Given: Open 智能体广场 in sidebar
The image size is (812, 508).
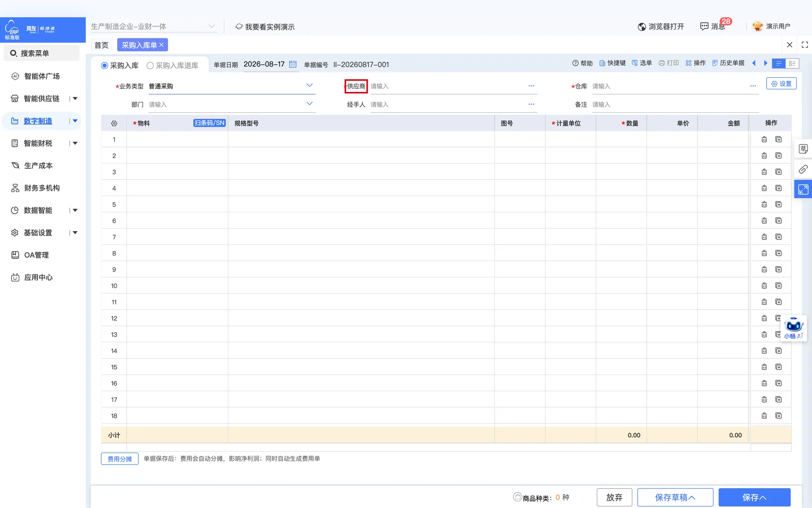Looking at the screenshot, I should pos(42,76).
